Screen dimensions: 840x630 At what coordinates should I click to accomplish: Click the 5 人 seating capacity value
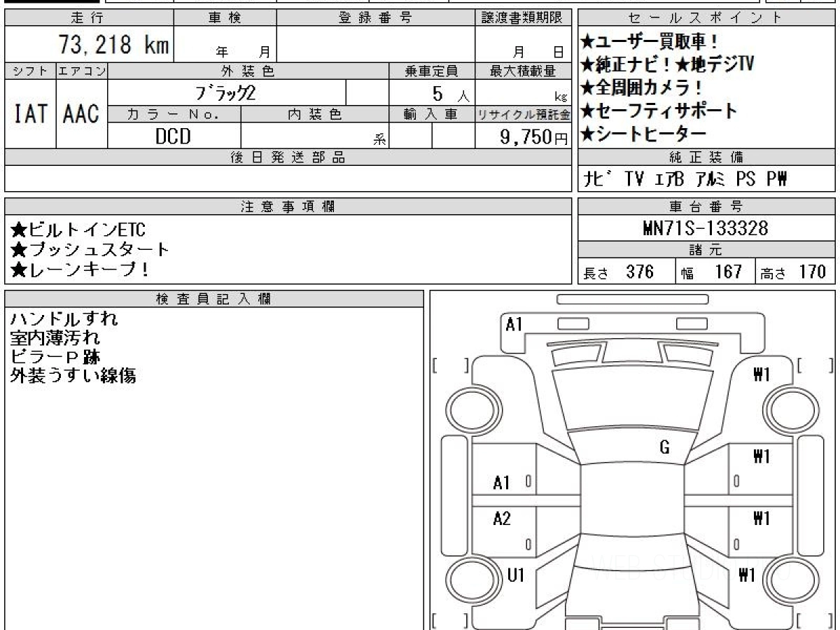point(451,93)
